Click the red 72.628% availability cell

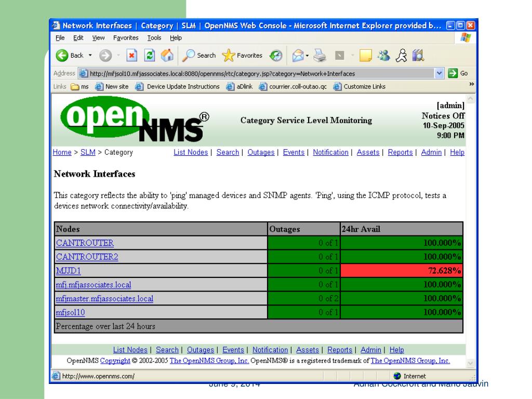402,271
